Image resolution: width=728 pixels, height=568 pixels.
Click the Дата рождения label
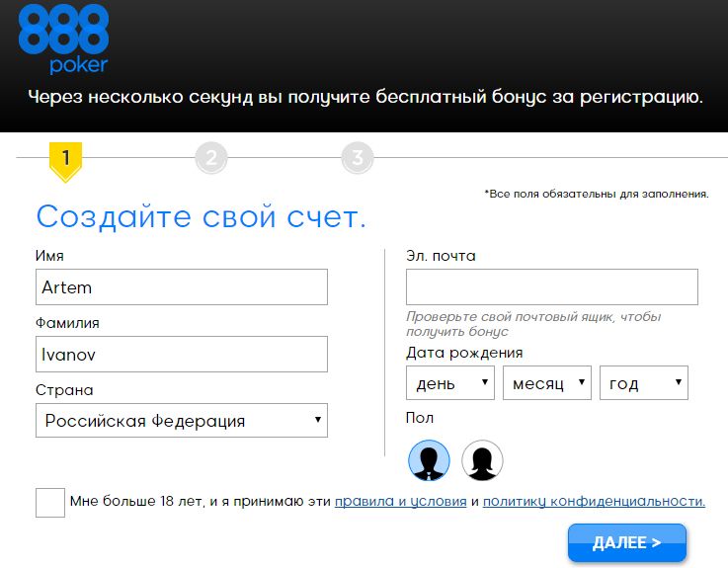[x=464, y=353]
